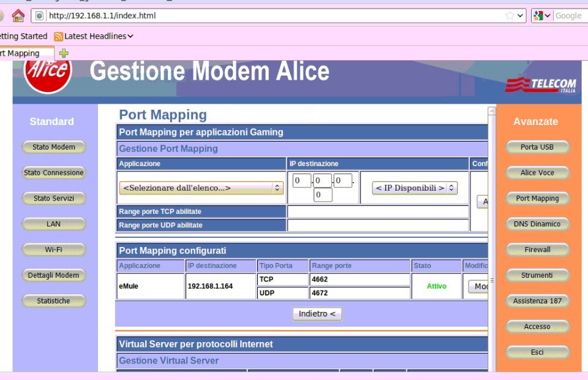The width and height of the screenshot is (588, 380).
Task: Click the Range porte UDP abilitate label
Action: [x=160, y=225]
